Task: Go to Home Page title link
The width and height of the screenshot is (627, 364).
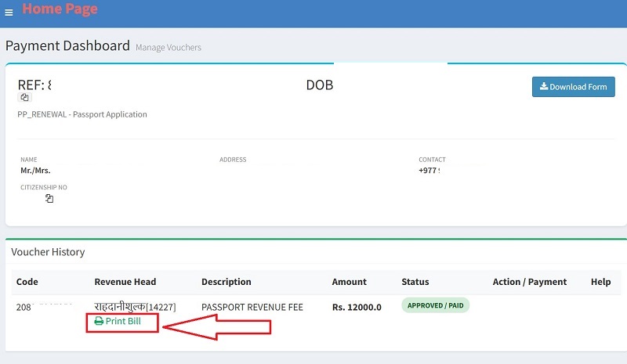Action: pos(60,10)
